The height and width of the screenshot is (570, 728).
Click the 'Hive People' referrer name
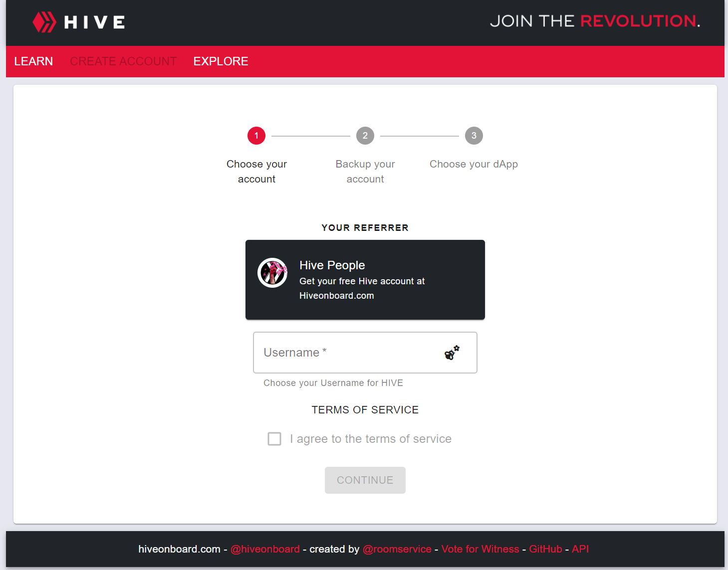click(332, 265)
